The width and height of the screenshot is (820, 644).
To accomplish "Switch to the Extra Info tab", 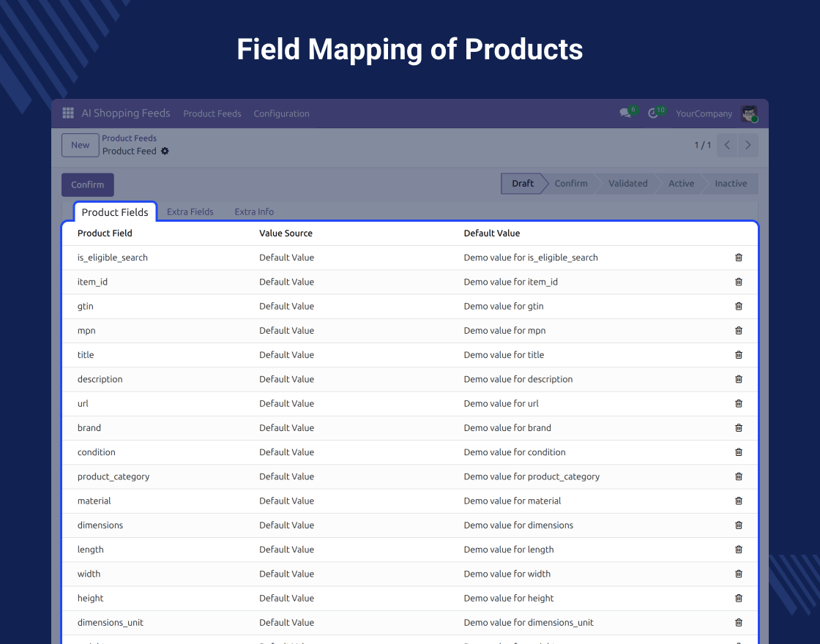I will pos(253,211).
